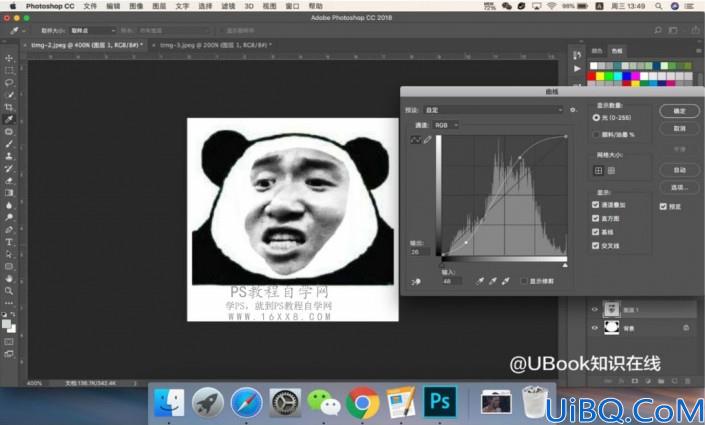Switch to the Color panel tab
The height and width of the screenshot is (425, 705).
[597, 51]
